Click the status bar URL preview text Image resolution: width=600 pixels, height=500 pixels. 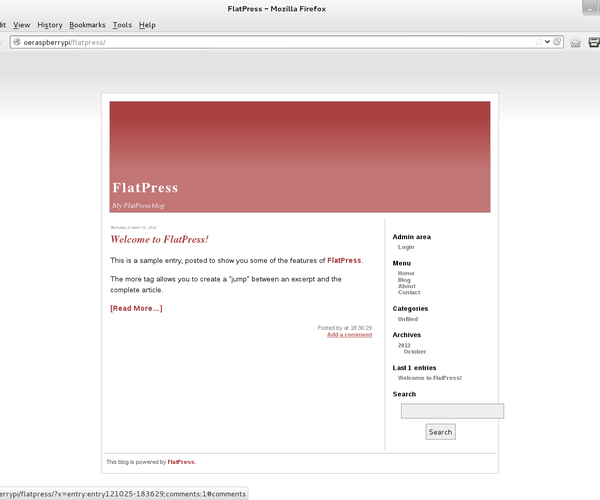point(123,494)
